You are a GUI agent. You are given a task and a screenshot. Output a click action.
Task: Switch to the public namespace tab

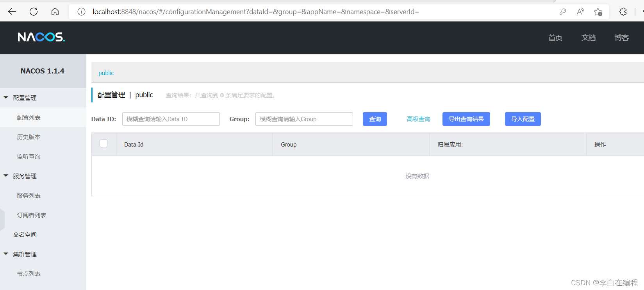[106, 73]
